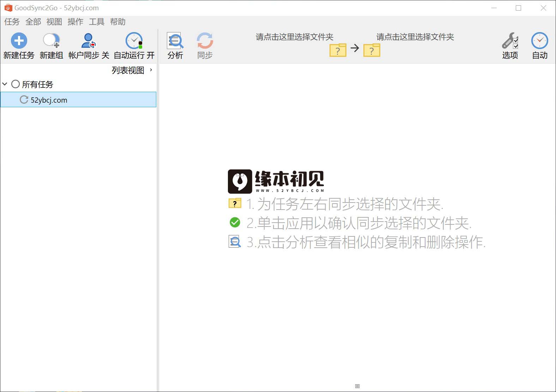556x392 pixels.
Task: Click the small log panel icon at bottom
Action: (x=357, y=386)
